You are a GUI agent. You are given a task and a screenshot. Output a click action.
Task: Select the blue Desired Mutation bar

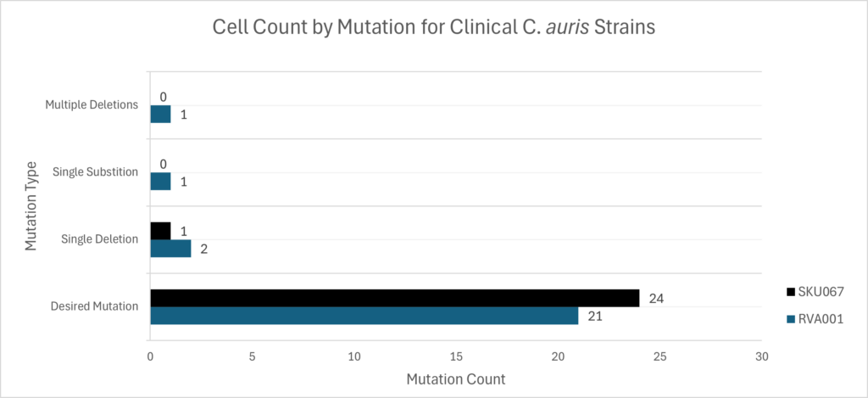tap(364, 316)
